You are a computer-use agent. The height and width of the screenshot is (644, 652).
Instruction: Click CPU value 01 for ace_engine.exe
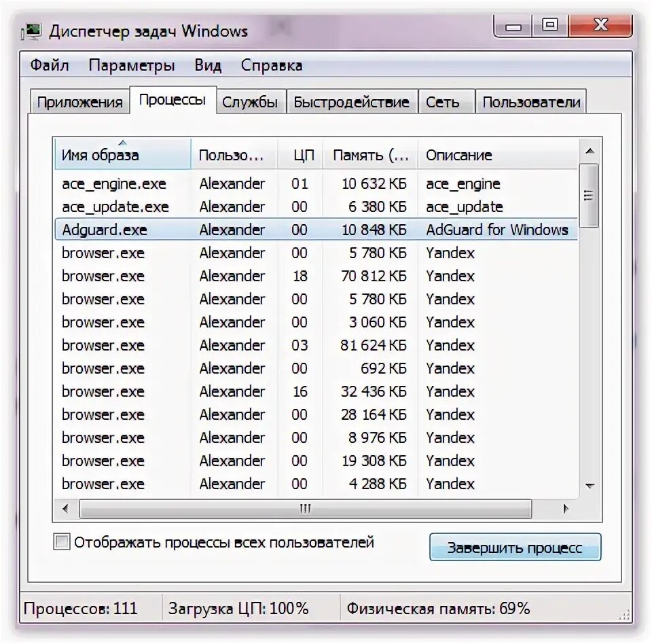tap(300, 183)
